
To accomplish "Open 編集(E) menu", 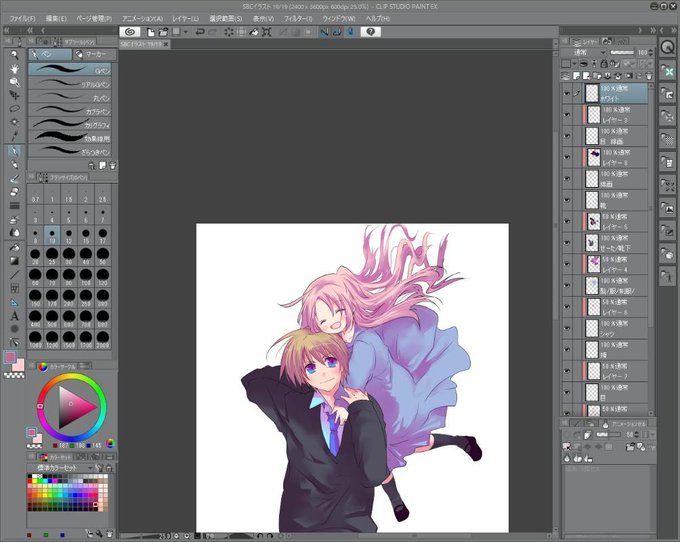I will pos(56,19).
